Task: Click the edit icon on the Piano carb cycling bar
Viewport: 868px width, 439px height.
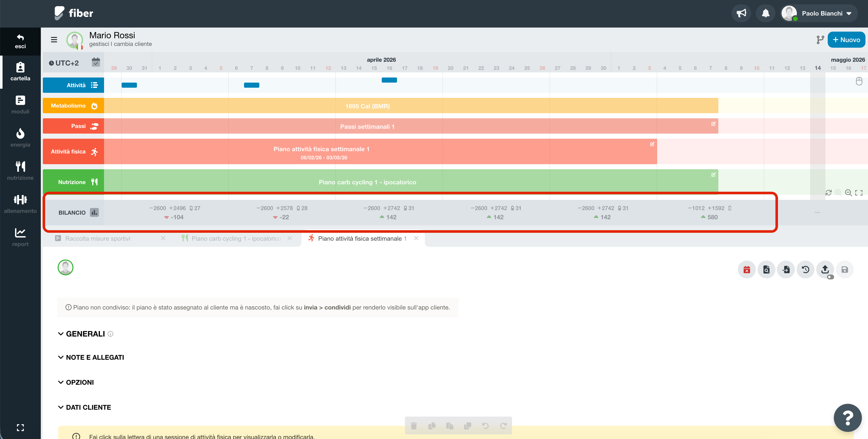Action: [x=713, y=175]
